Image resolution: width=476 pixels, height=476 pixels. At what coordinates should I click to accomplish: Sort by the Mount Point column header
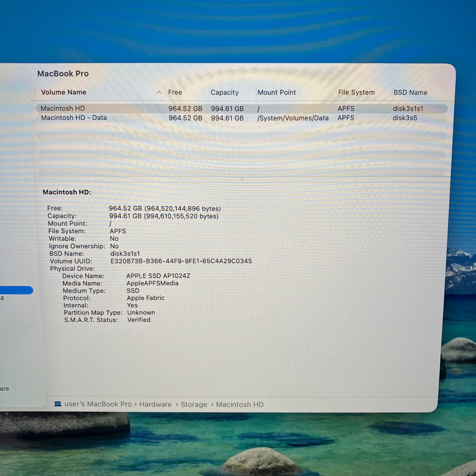(x=277, y=93)
